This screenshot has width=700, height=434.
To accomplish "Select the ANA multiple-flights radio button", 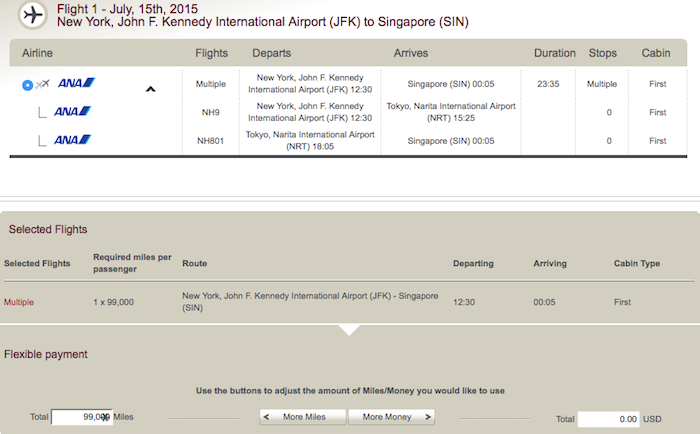I will point(27,85).
